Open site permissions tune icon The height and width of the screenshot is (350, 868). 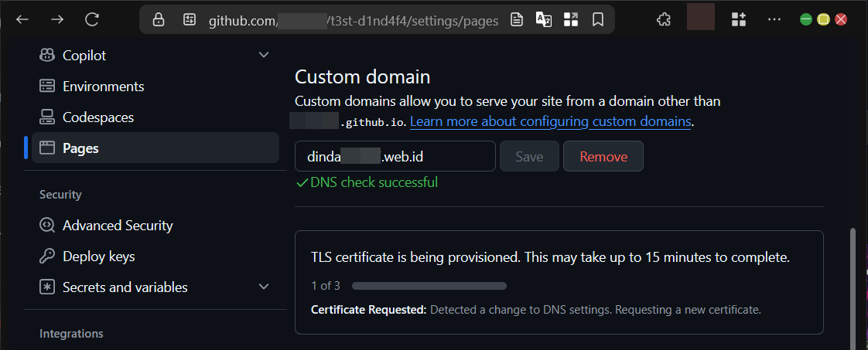click(x=190, y=20)
